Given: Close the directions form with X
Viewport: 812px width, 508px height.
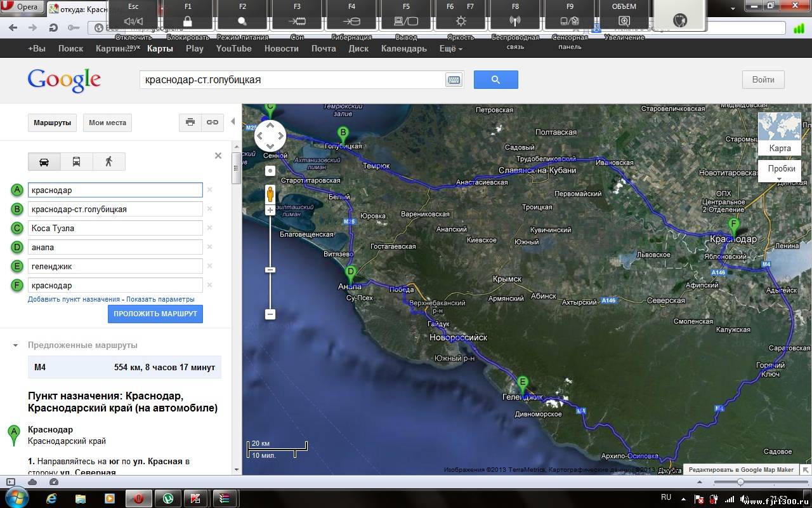Looking at the screenshot, I should (x=218, y=156).
